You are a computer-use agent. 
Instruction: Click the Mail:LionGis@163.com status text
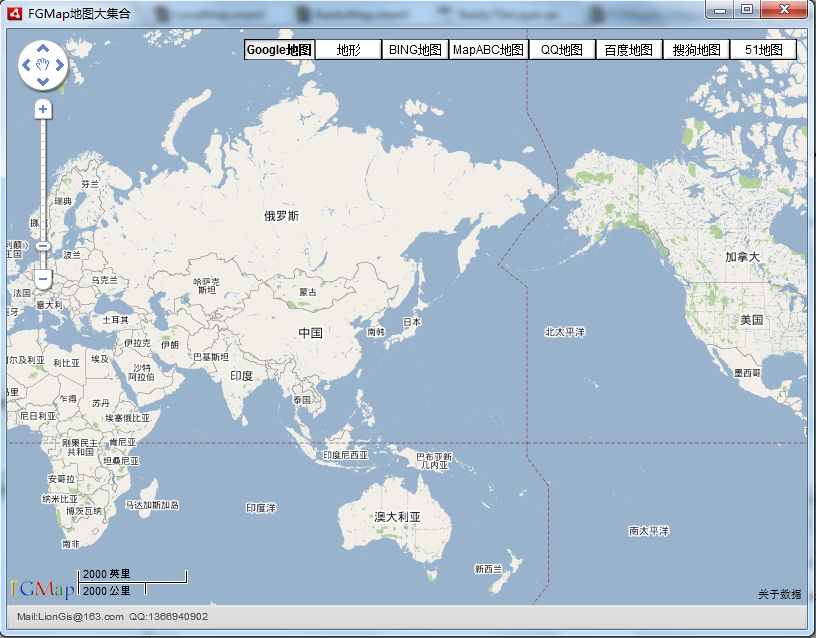(x=70, y=617)
